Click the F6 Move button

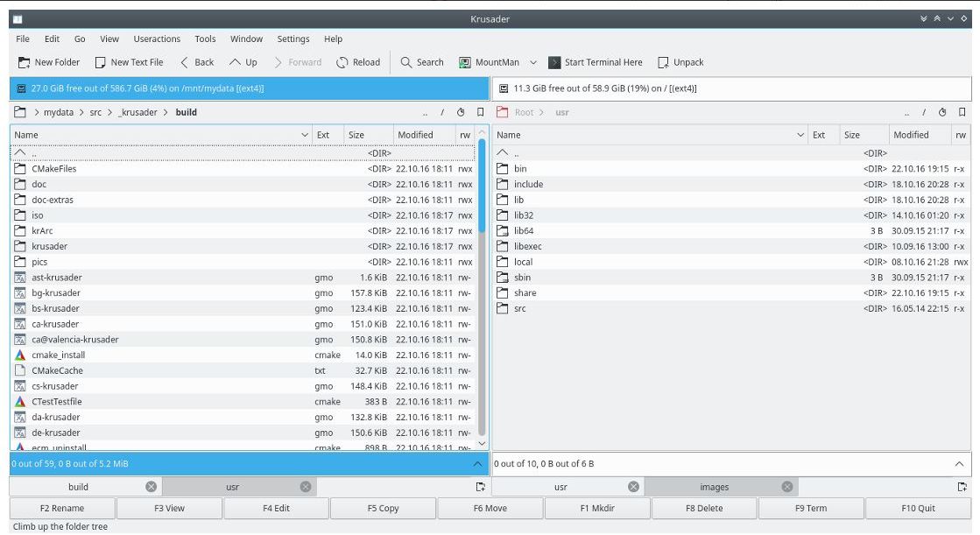490,508
